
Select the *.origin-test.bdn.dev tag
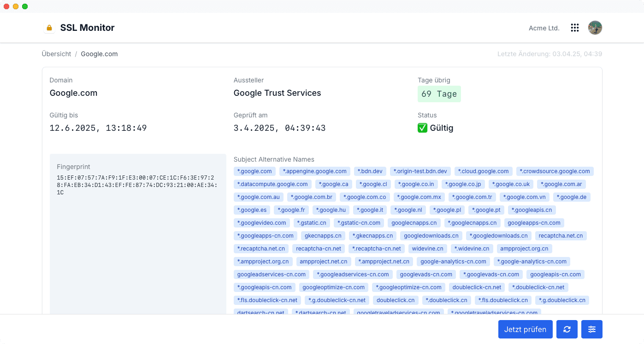coord(420,171)
